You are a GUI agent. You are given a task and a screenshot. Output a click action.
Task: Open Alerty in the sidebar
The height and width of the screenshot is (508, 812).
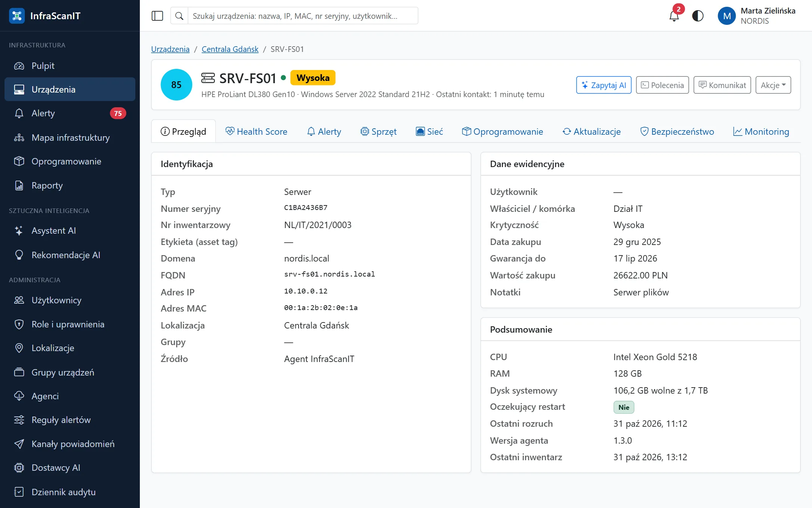click(x=70, y=113)
